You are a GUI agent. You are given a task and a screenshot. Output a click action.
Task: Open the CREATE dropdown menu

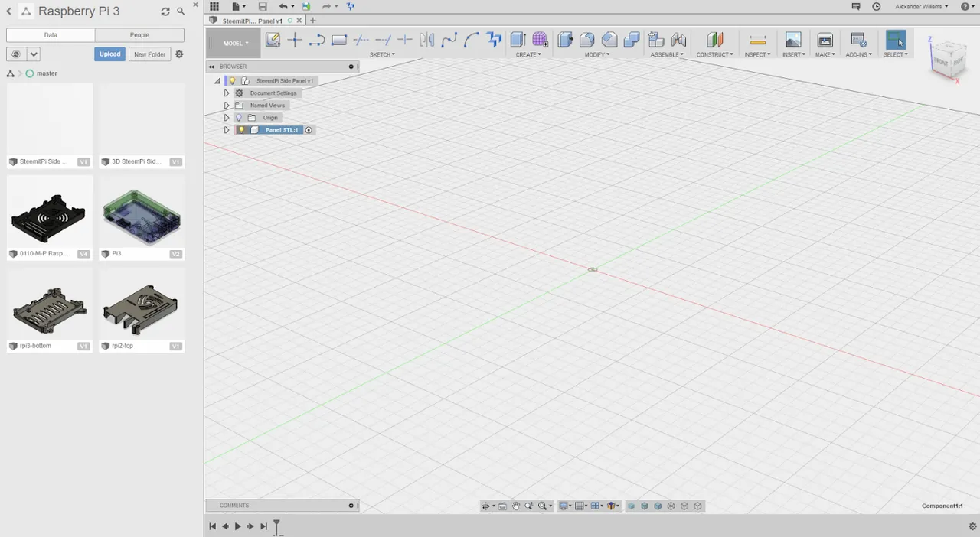(x=528, y=54)
